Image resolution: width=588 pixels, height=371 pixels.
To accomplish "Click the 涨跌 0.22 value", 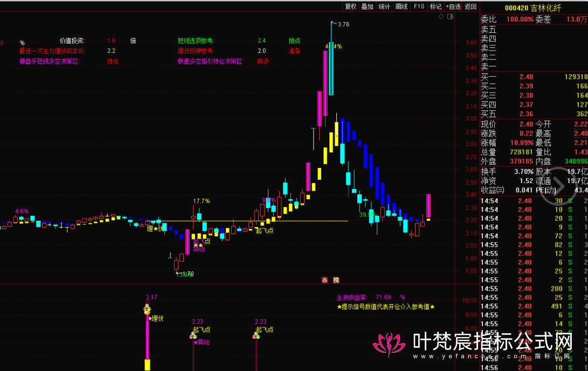I will [526, 134].
